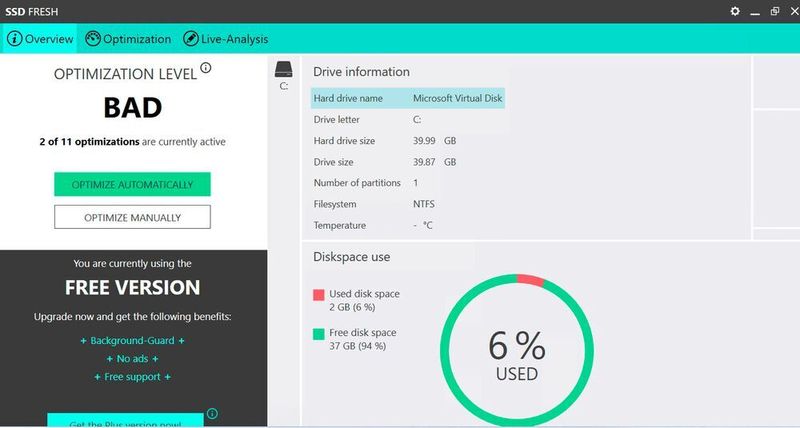Screen dimensions: 800x428
Task: Click the red segment of usage ring
Action: click(x=531, y=280)
